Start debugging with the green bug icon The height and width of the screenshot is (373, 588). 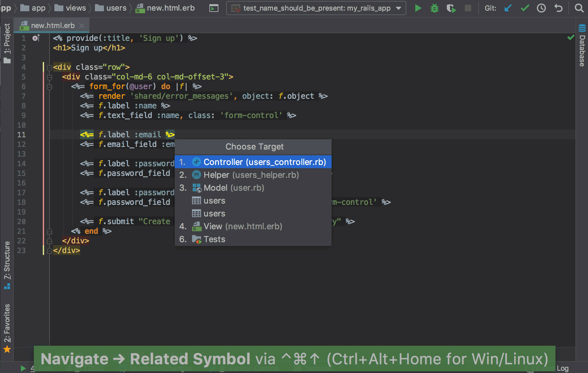tap(435, 8)
